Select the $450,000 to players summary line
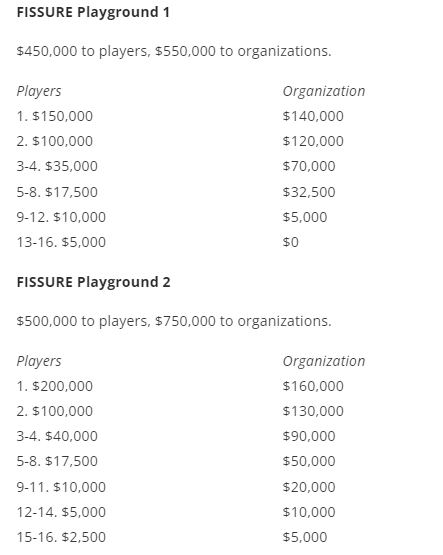The width and height of the screenshot is (443, 555). pos(174,51)
